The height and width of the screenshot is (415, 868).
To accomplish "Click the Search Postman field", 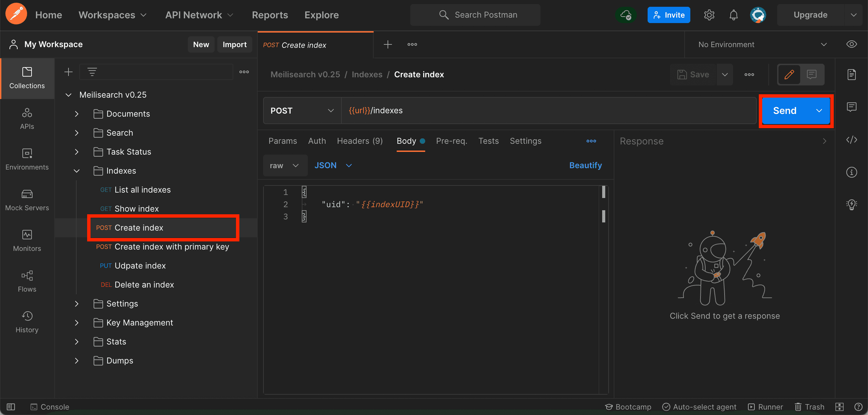I will coord(475,15).
